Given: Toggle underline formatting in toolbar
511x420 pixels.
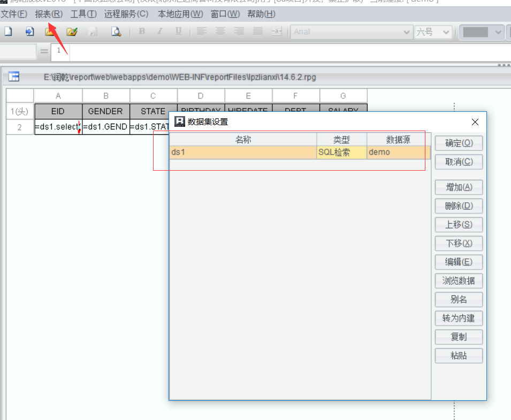Looking at the screenshot, I should [x=178, y=32].
